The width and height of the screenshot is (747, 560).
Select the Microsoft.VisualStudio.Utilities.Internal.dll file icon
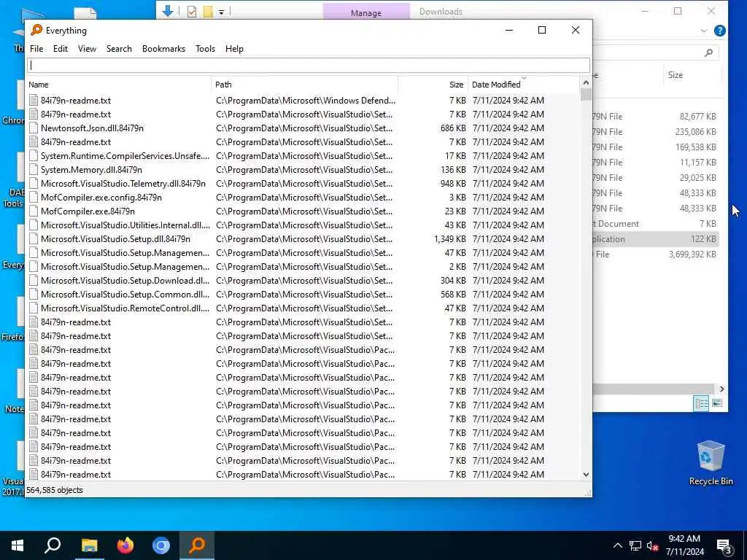[34, 225]
